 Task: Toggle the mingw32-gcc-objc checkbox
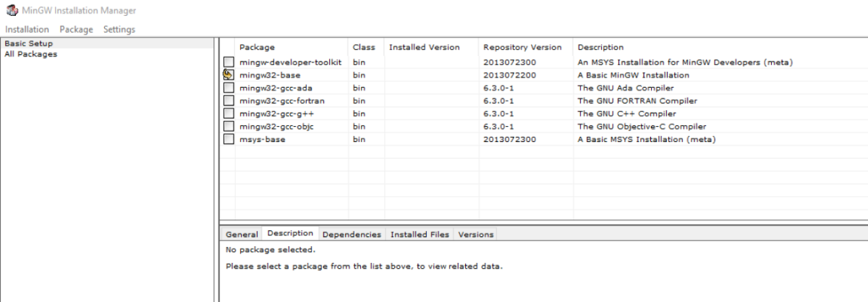[229, 127]
